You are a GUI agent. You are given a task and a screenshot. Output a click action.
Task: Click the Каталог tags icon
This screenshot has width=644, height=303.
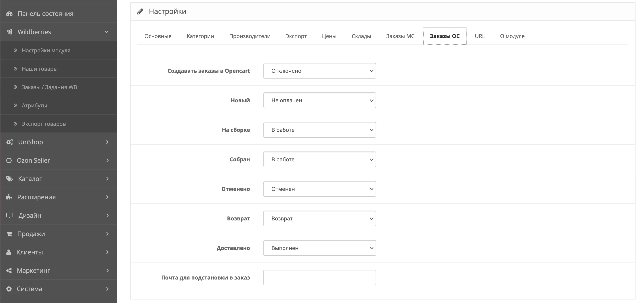9,179
